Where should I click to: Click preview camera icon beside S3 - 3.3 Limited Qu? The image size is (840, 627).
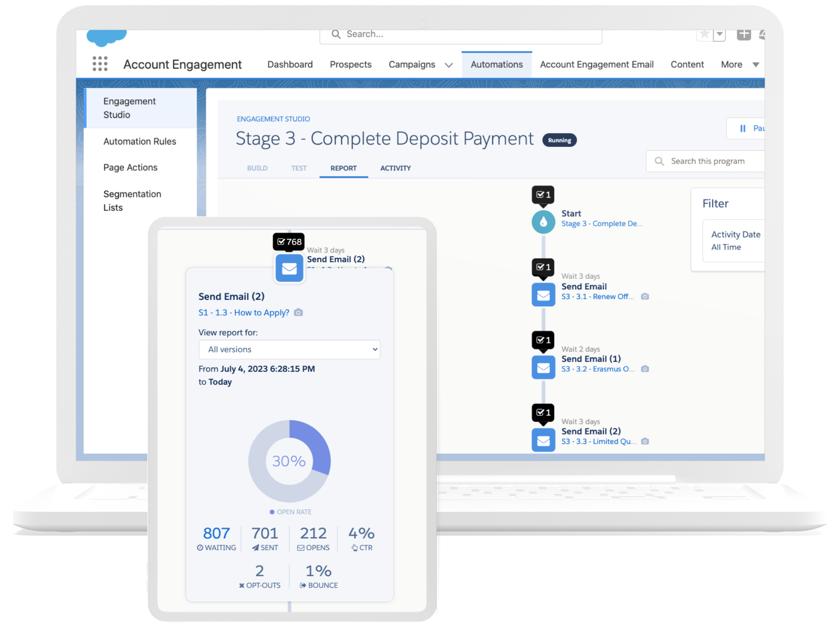pos(645,441)
